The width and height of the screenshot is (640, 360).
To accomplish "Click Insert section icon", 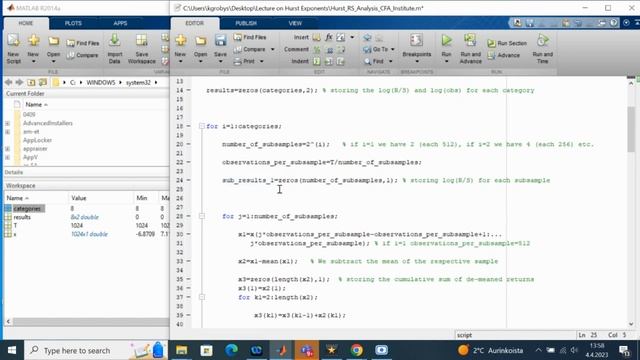I will [316, 37].
